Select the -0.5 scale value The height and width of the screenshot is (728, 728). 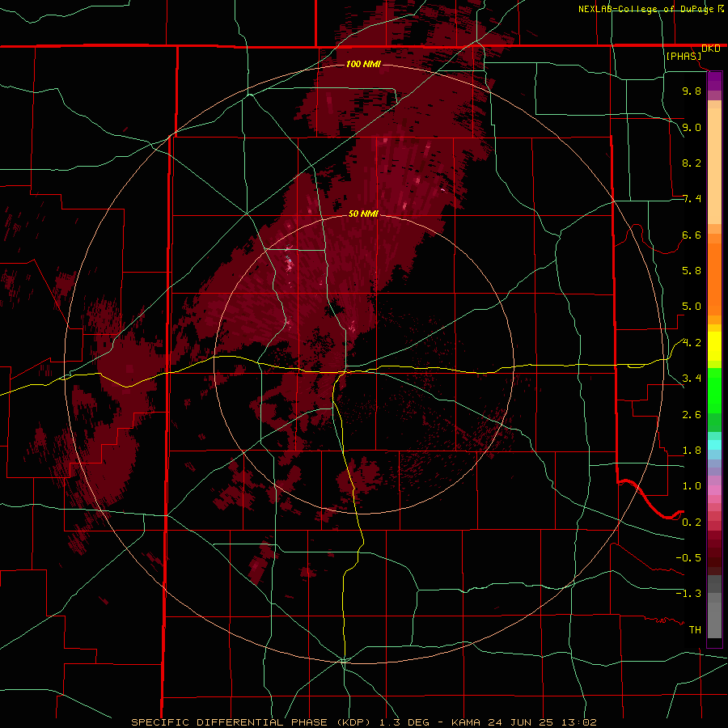[x=688, y=558]
